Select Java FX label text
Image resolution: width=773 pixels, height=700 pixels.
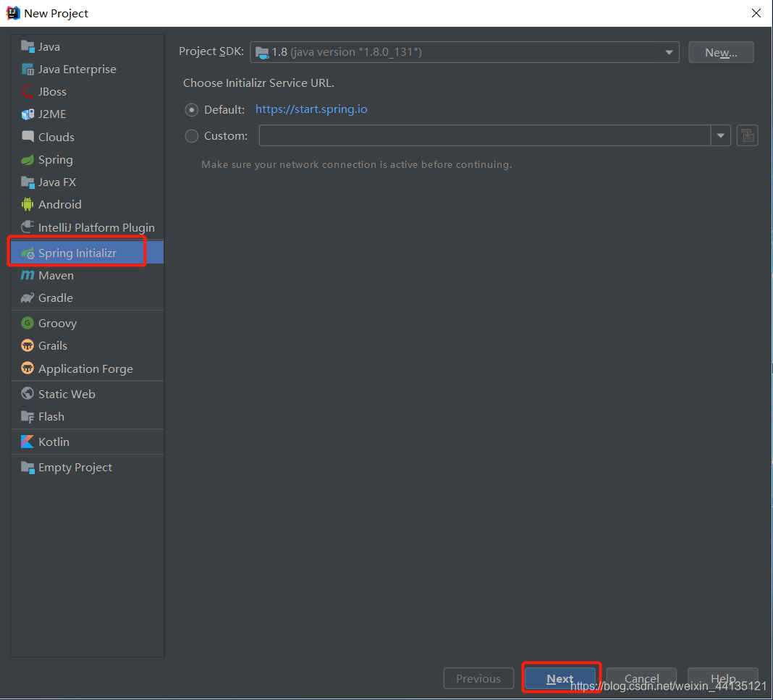pos(57,182)
